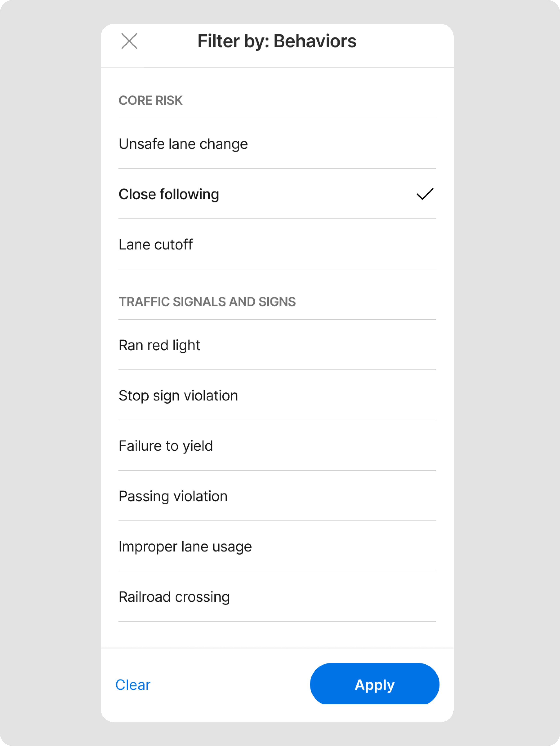Select Passing violation from the list
The width and height of the screenshot is (560, 746).
[173, 496]
